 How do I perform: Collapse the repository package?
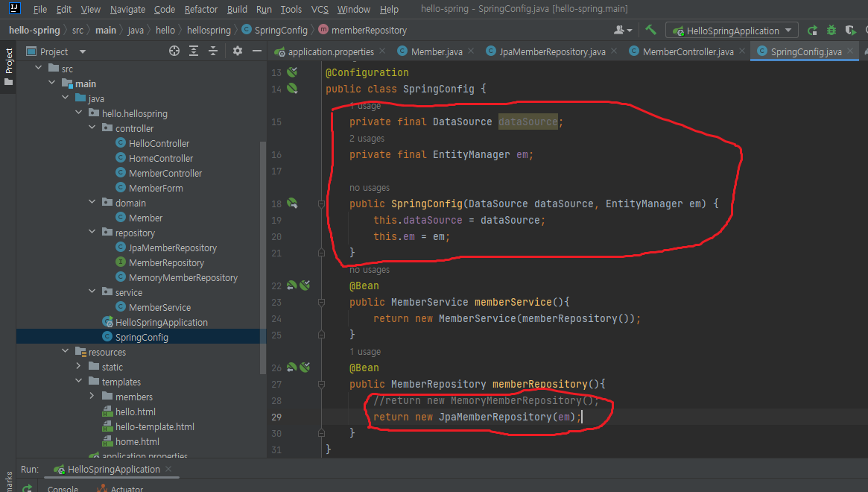(92, 232)
